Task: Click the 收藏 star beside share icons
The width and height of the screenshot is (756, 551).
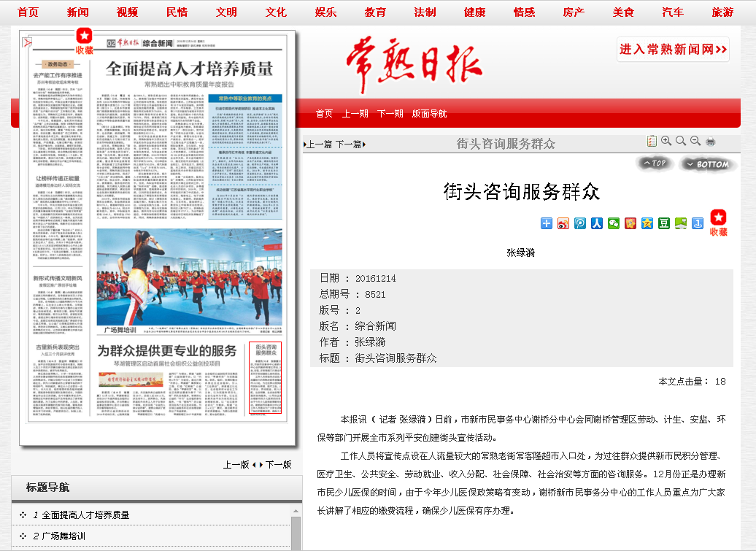Action: [x=718, y=223]
